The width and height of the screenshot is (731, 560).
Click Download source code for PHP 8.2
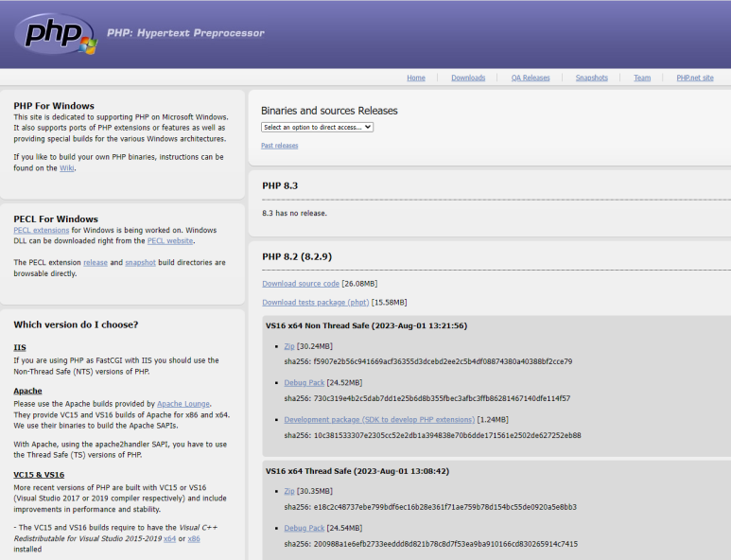click(301, 284)
